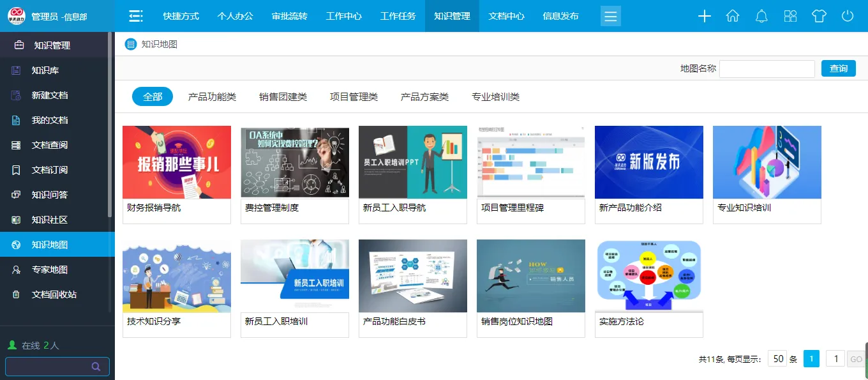Switch to 专业培训类 category tab
The width and height of the screenshot is (868, 380).
495,97
